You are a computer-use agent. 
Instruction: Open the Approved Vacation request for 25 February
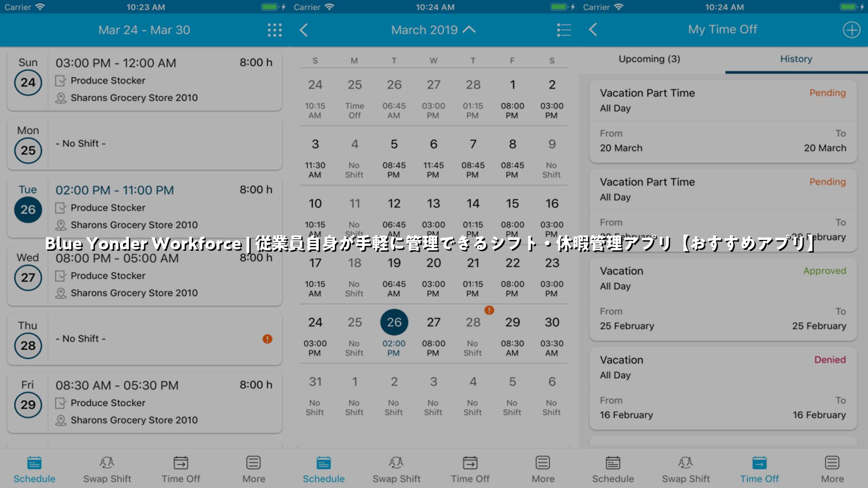[x=723, y=300]
